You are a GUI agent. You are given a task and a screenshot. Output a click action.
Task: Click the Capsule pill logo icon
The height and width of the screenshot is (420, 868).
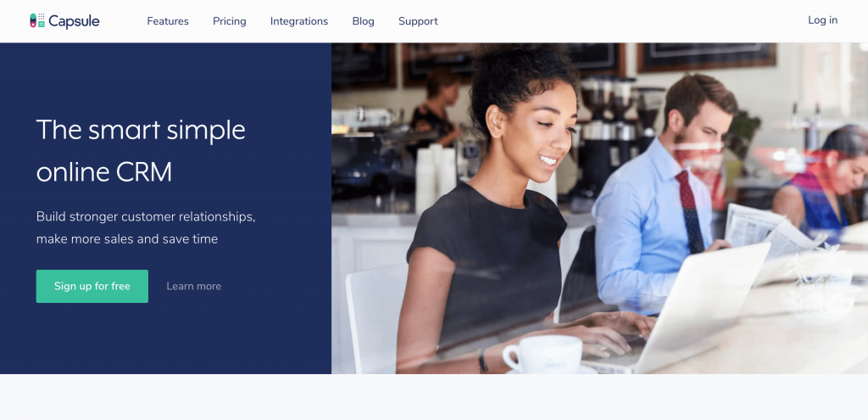coord(37,21)
